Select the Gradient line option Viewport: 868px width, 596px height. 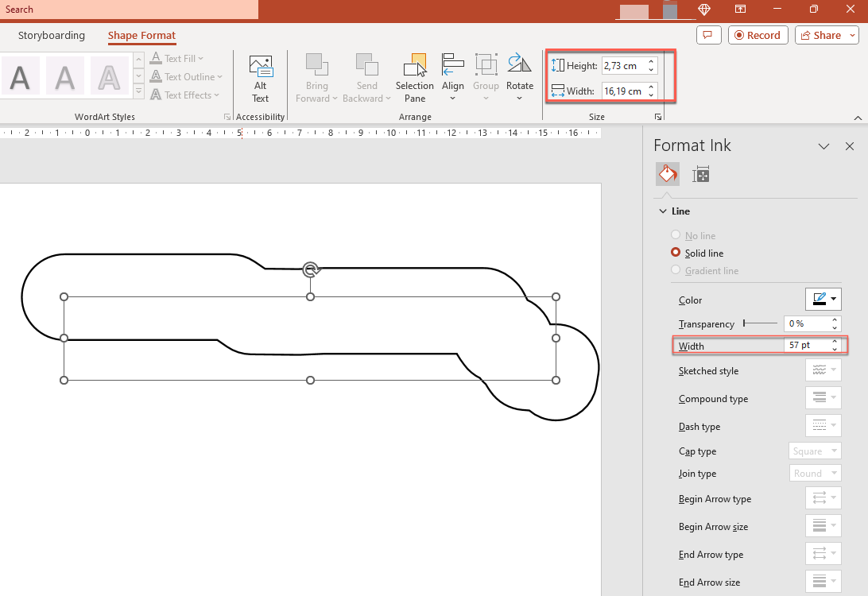[675, 270]
